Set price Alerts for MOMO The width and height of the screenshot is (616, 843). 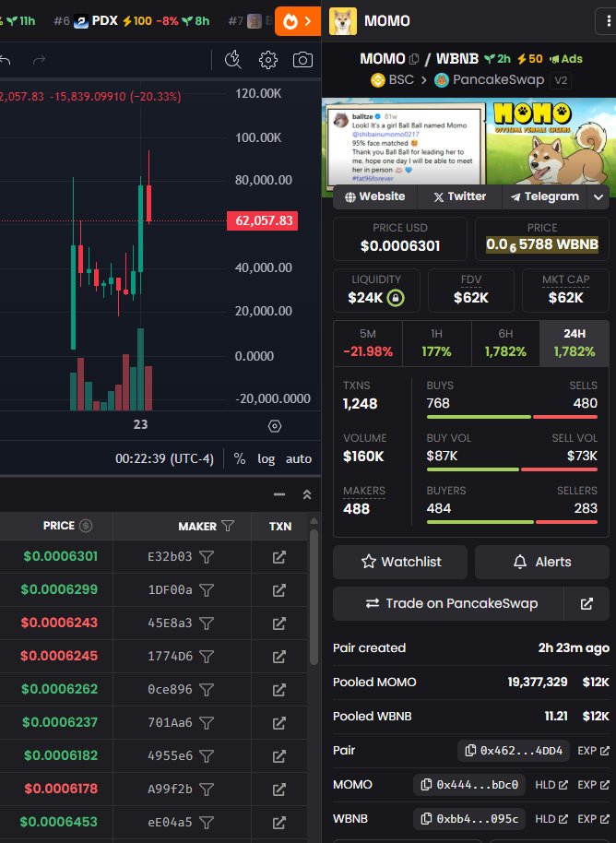[542, 562]
